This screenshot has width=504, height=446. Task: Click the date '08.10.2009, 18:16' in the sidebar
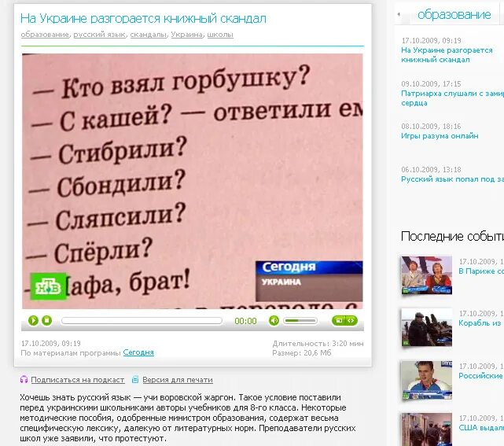click(431, 127)
